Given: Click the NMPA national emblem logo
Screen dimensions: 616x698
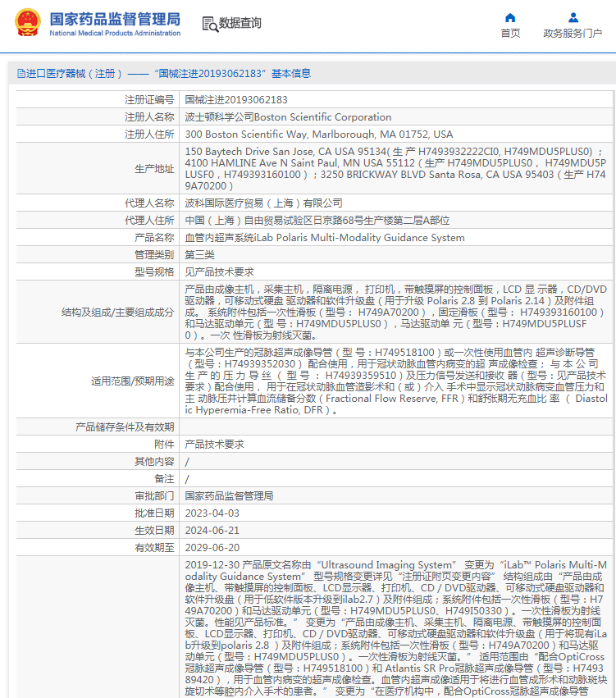Looking at the screenshot, I should pos(28,22).
